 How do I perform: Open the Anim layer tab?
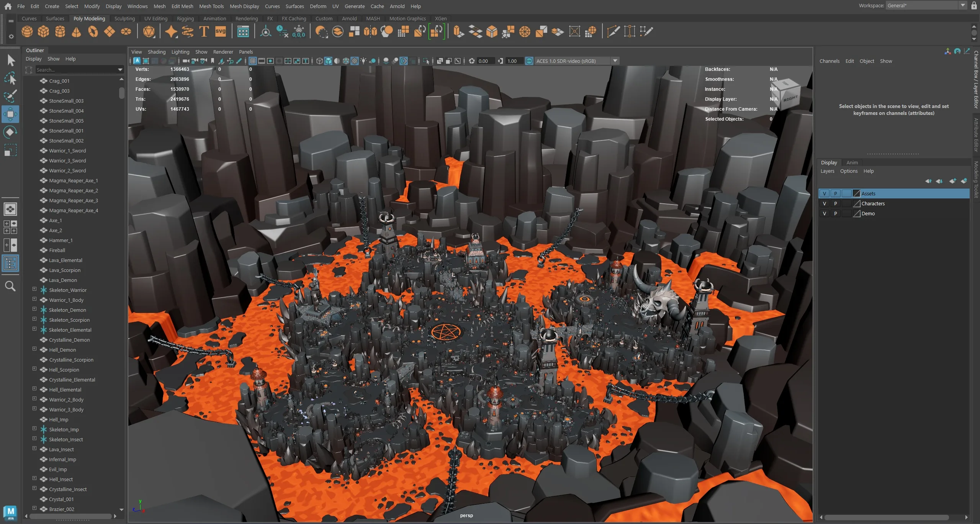852,162
